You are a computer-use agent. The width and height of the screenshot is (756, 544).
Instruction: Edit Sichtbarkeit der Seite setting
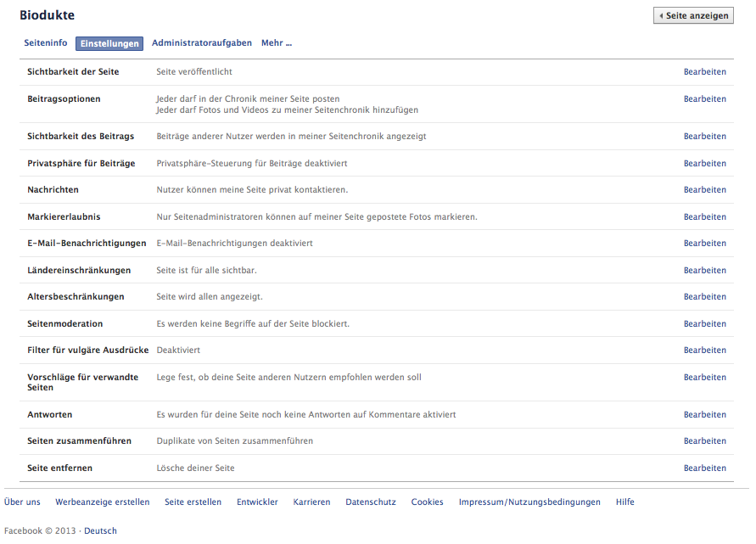pos(704,72)
